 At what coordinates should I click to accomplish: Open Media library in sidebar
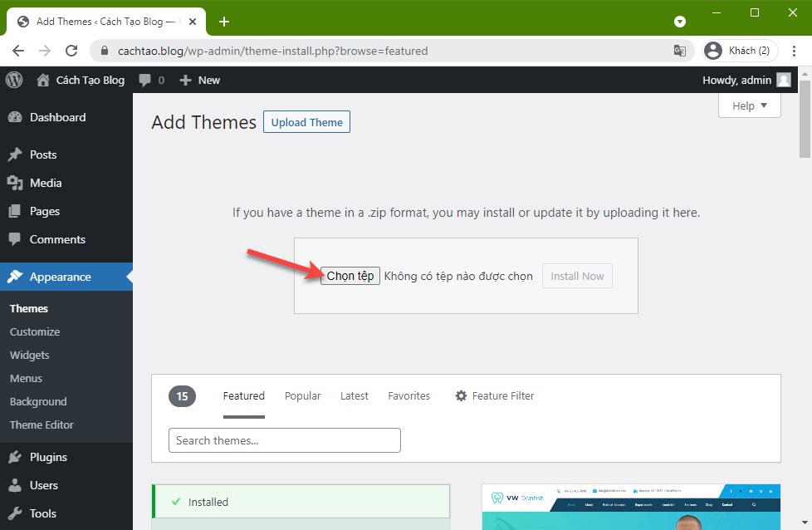tap(66, 183)
